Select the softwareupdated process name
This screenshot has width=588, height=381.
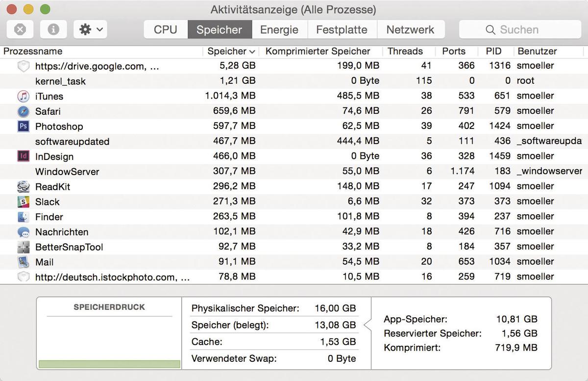72,142
